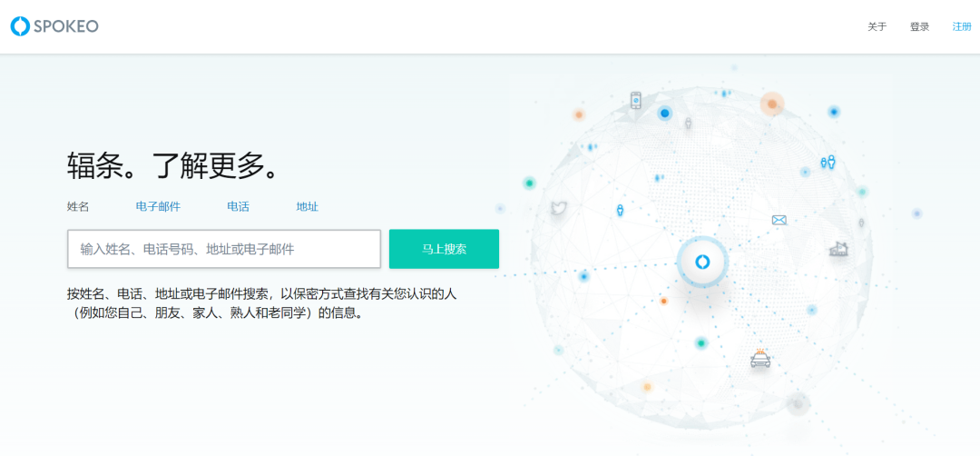Screen dimensions: 980x456
Task: Click the Twitter bird icon on globe
Action: coord(558,208)
